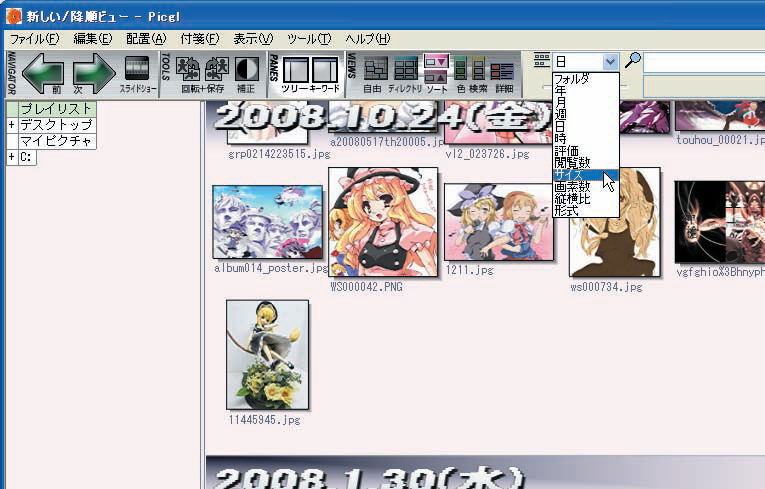Choose 縦横比 from the grouping list
Image resolution: width=765 pixels, height=489 pixels.
[x=585, y=199]
